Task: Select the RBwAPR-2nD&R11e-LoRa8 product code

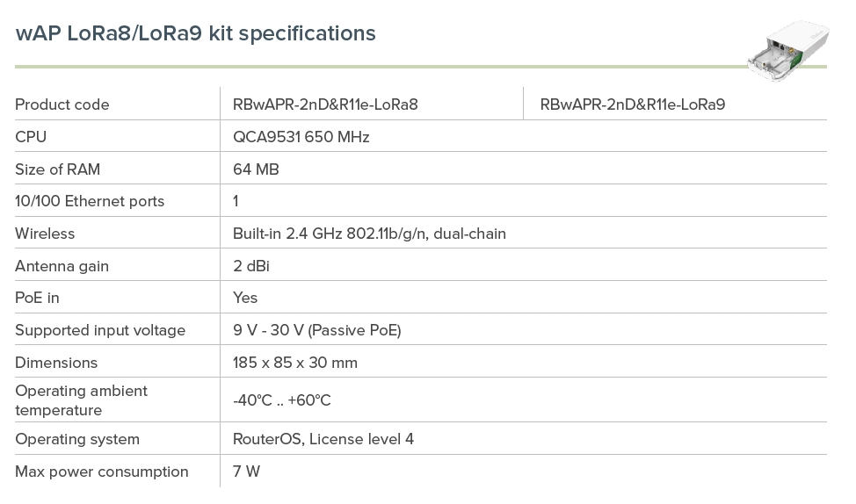Action: click(x=325, y=104)
